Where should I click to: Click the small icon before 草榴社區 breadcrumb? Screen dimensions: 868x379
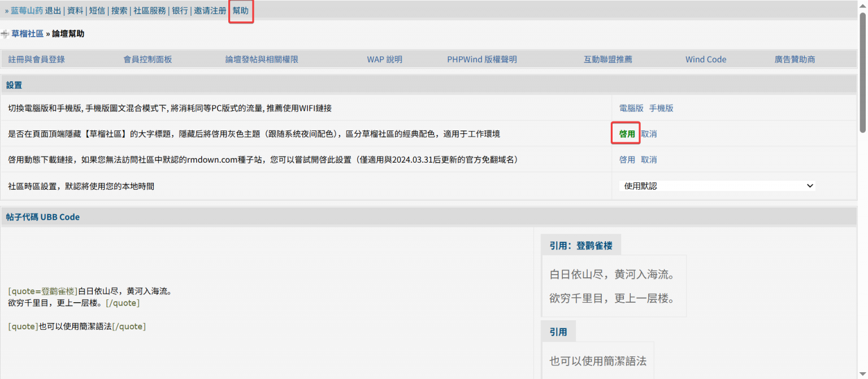coord(5,34)
